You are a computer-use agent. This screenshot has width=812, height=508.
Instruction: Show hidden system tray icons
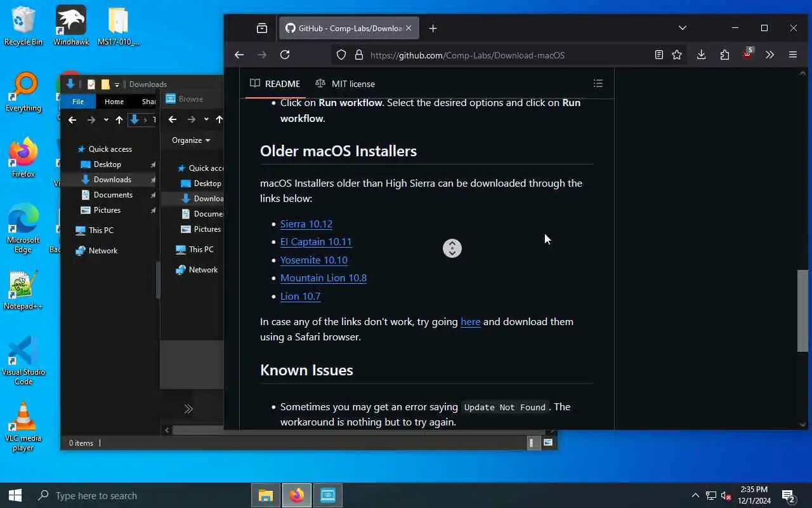pos(695,496)
